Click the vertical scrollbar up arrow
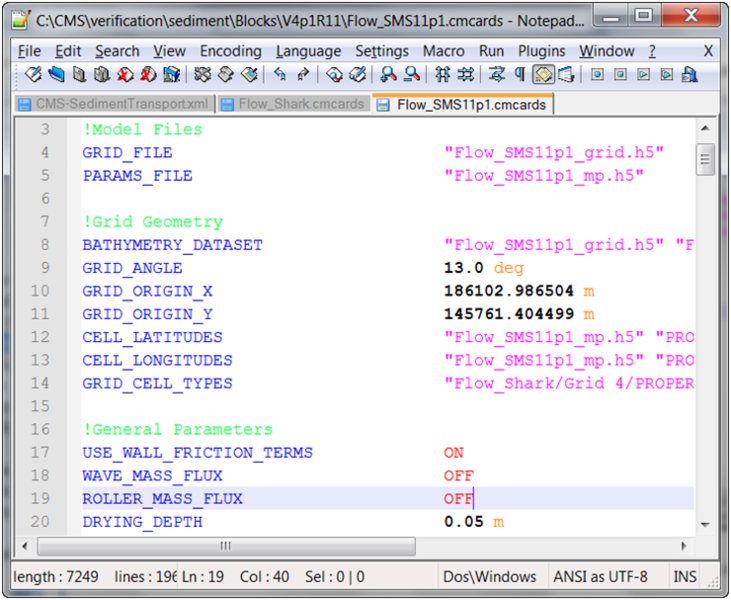This screenshot has height=600, width=731. coord(705,128)
